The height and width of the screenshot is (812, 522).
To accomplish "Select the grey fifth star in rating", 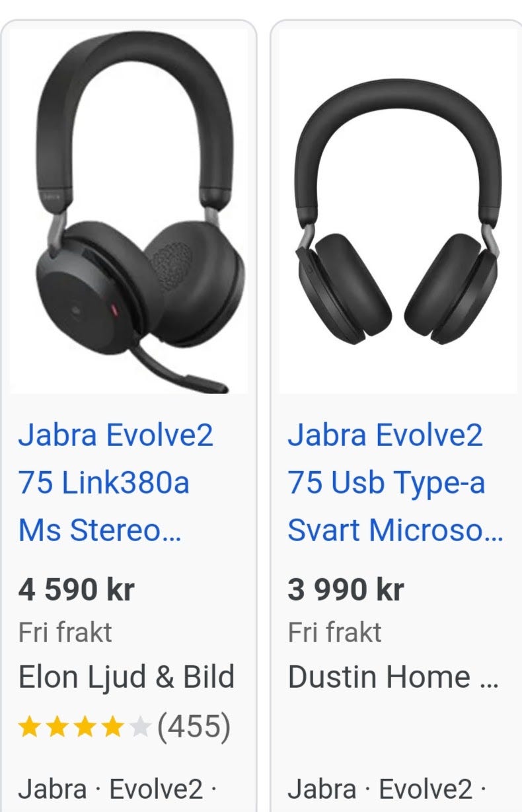I will (x=140, y=727).
